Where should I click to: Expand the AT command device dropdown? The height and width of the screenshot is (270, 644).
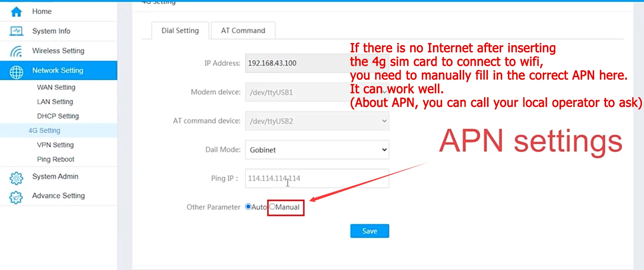click(317, 121)
